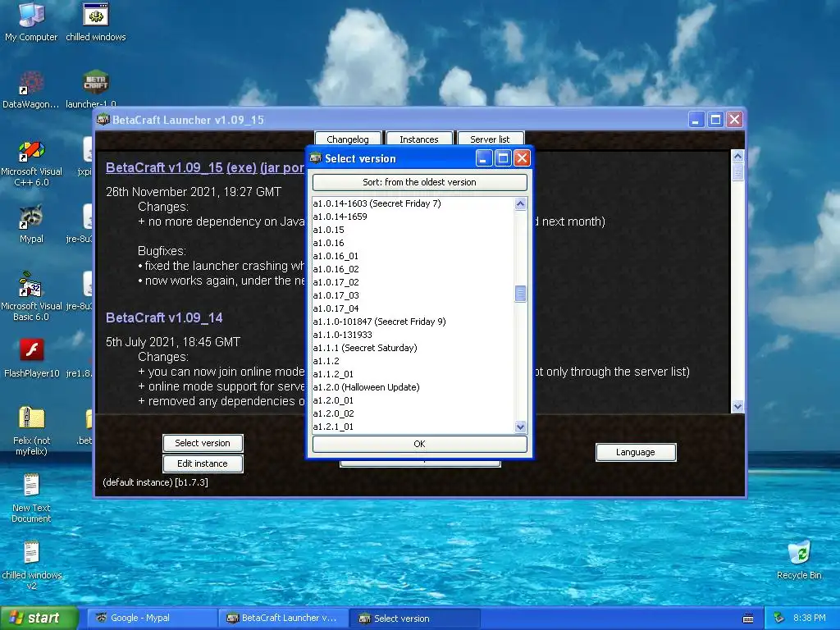Close the Select version dialog

(522, 158)
